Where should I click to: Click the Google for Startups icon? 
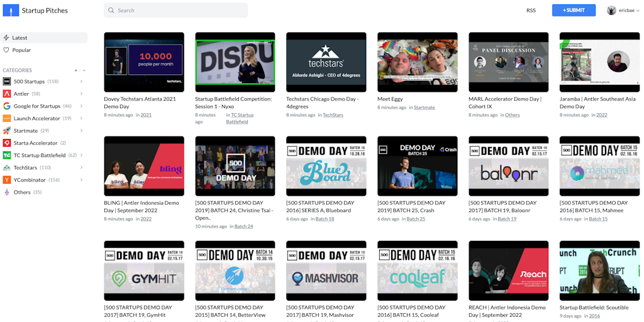(x=6, y=106)
